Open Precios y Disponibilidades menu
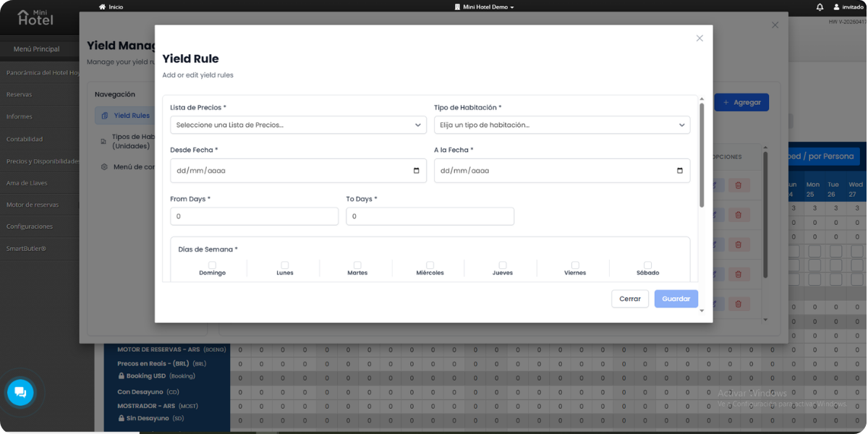 pyautogui.click(x=40, y=161)
